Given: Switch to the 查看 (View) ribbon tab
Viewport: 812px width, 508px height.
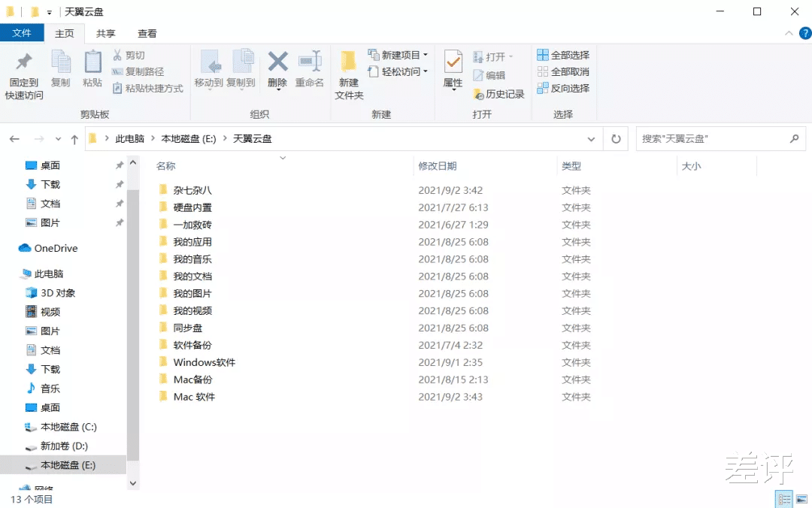Looking at the screenshot, I should pos(147,33).
